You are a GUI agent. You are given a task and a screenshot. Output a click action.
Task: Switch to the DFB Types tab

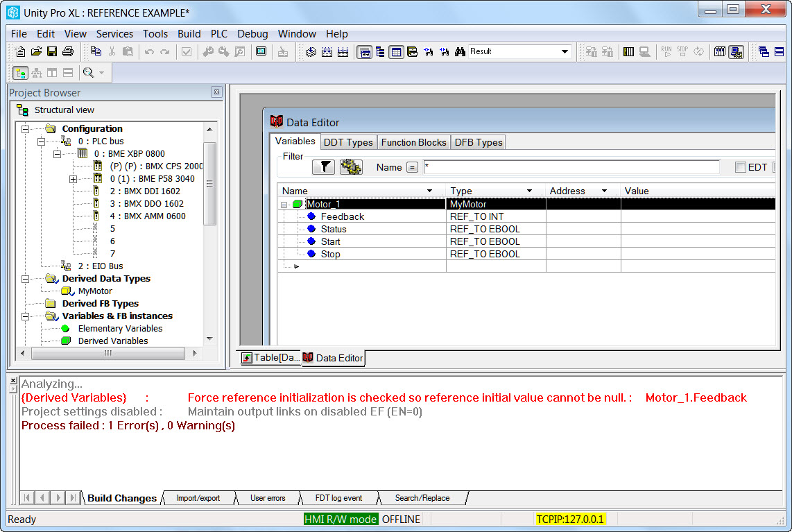coord(479,142)
